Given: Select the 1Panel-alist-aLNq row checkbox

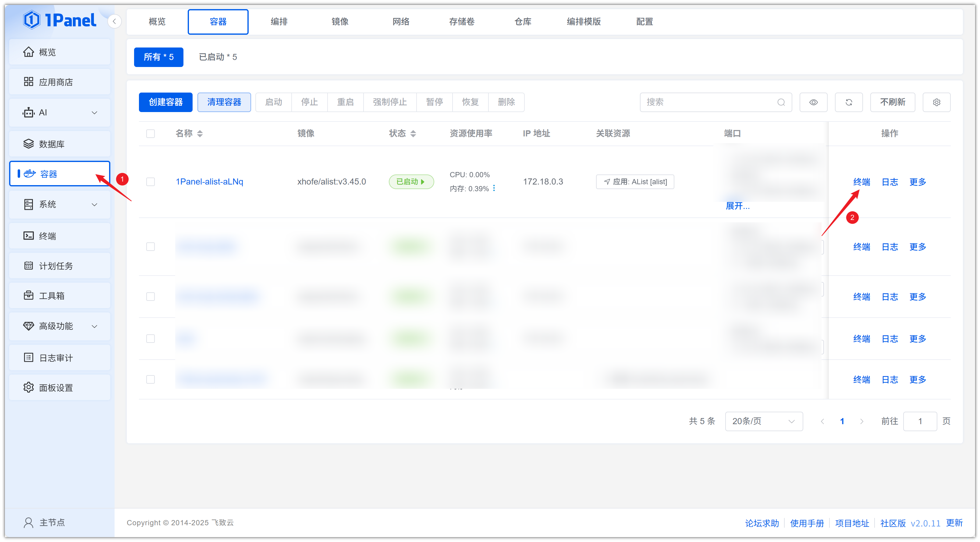Looking at the screenshot, I should pos(151,182).
